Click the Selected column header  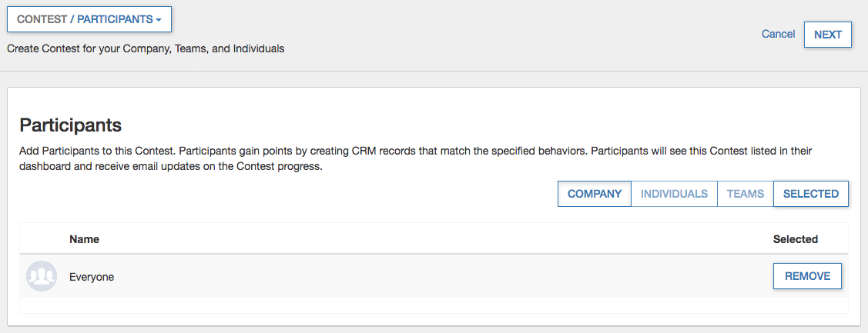click(x=795, y=239)
